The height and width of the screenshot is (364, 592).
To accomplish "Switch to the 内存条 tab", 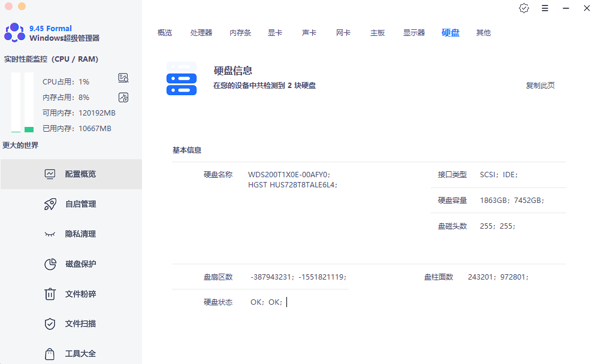I will click(240, 33).
